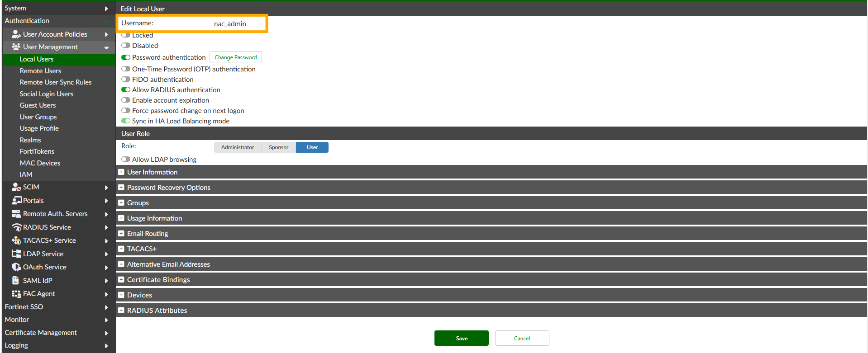Screen dimensions: 868x353
Task: Collapse the Authentication menu arrow
Action: [106, 21]
